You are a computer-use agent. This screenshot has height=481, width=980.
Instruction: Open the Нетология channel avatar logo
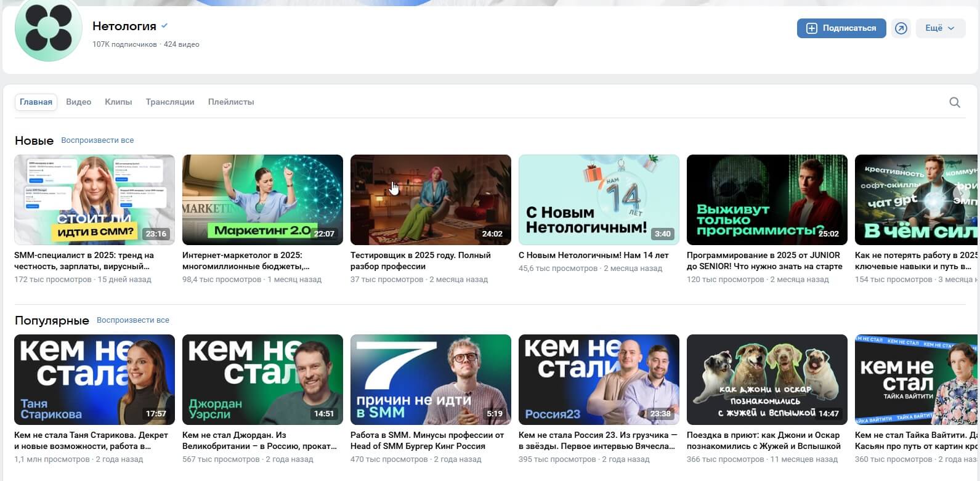click(x=49, y=28)
